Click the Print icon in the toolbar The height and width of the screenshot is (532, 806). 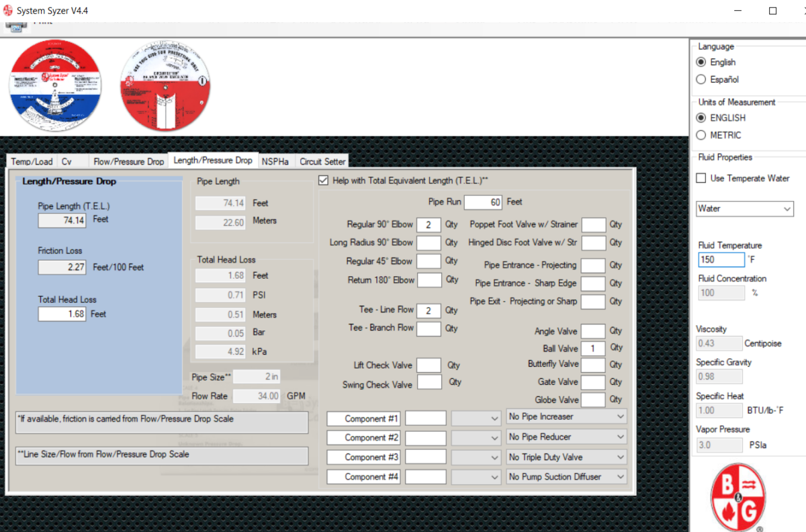(x=17, y=26)
